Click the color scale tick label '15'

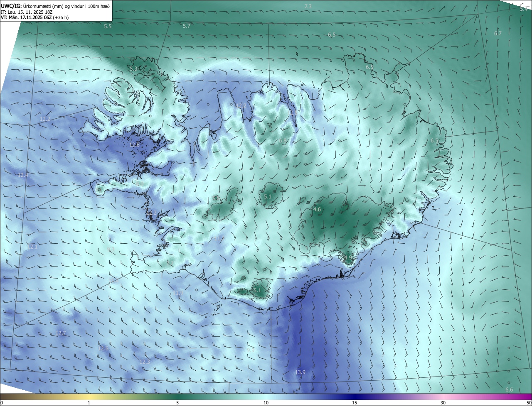[355, 403]
